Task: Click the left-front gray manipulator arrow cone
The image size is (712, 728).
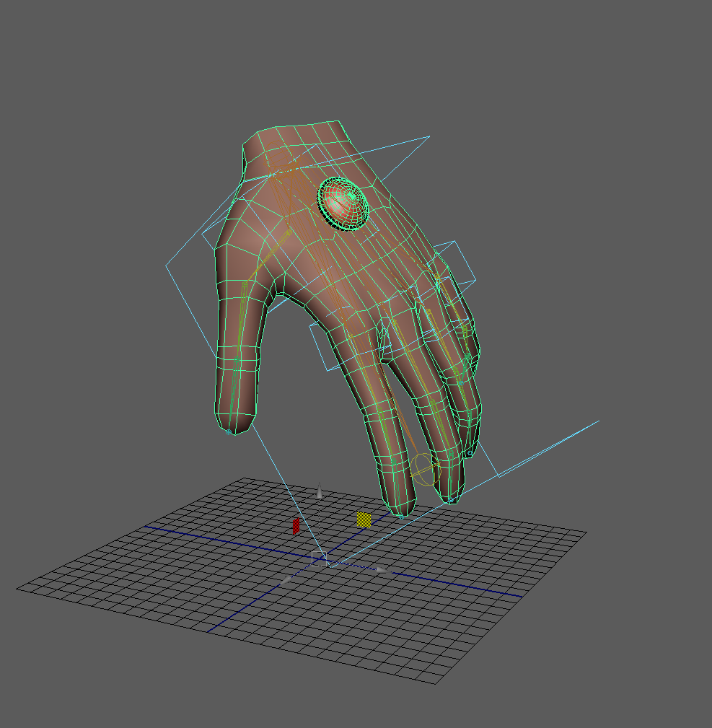Action: coord(286,581)
